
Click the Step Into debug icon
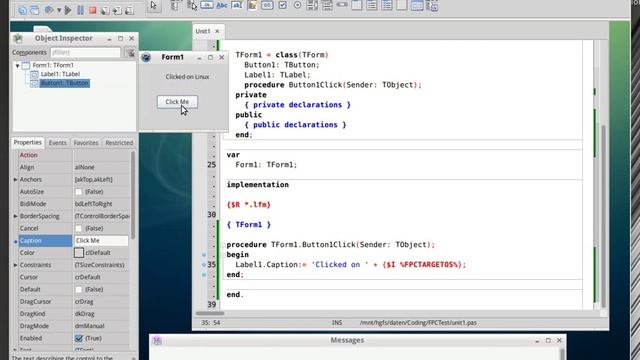tap(105, 11)
